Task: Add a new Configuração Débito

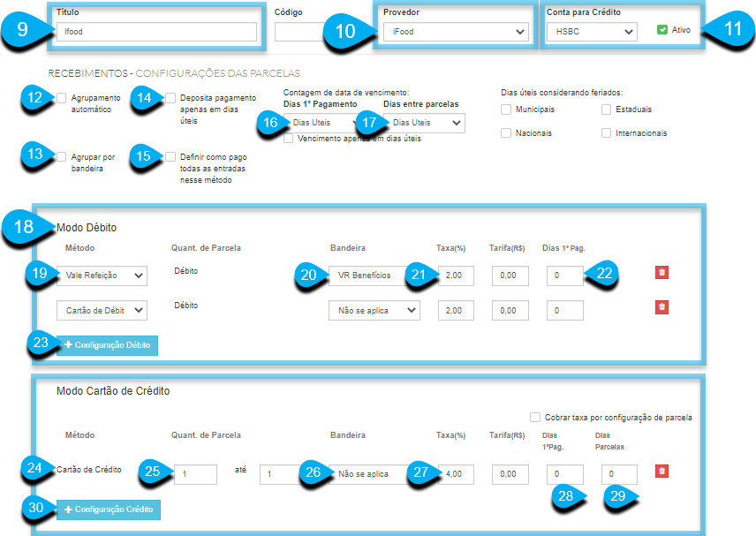Action: [107, 345]
